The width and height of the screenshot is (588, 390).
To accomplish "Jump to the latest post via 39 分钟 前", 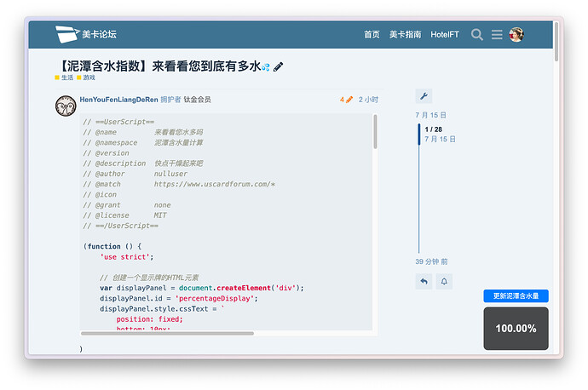I will coord(431,261).
